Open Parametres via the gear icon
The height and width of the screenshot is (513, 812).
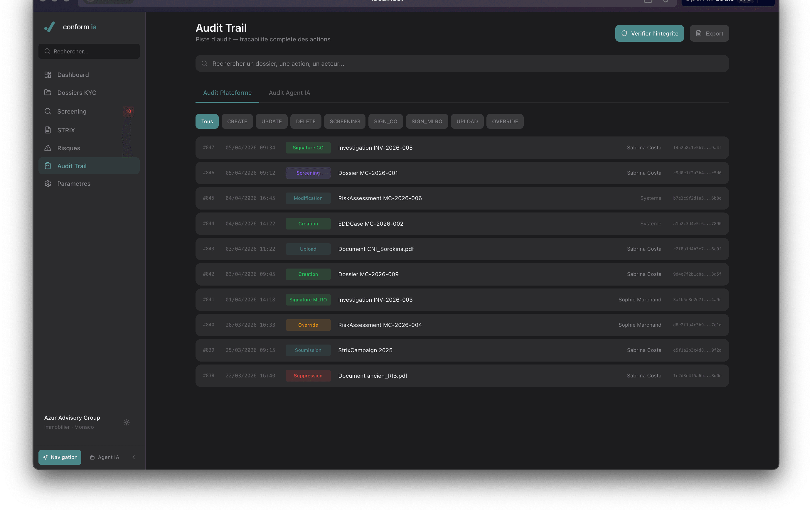pos(48,183)
